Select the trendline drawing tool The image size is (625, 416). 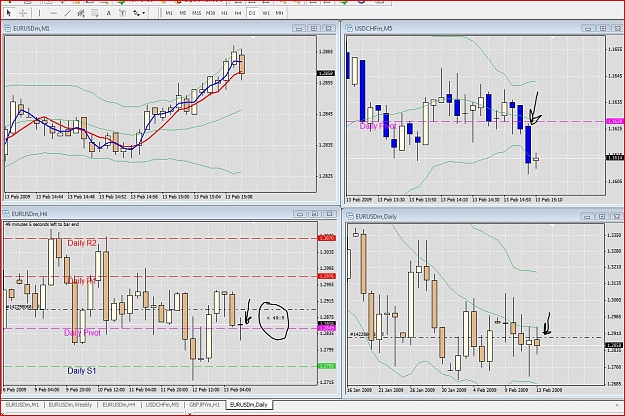pos(67,13)
